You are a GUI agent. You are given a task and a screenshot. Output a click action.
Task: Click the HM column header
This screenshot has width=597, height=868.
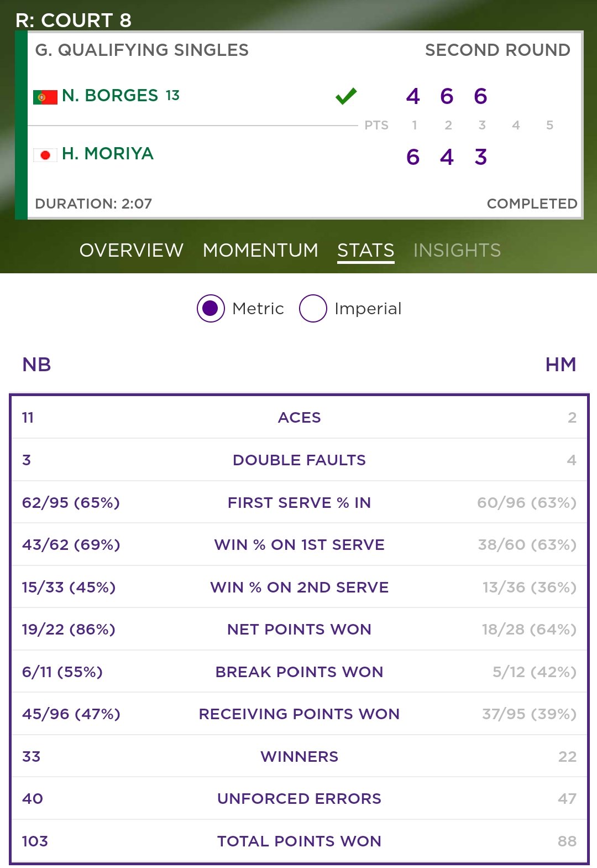pyautogui.click(x=561, y=365)
